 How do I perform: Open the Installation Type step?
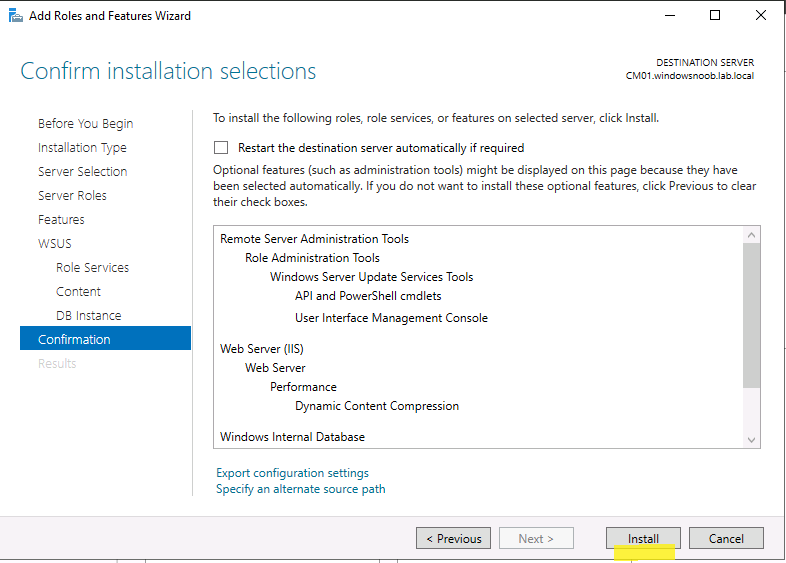tap(82, 147)
